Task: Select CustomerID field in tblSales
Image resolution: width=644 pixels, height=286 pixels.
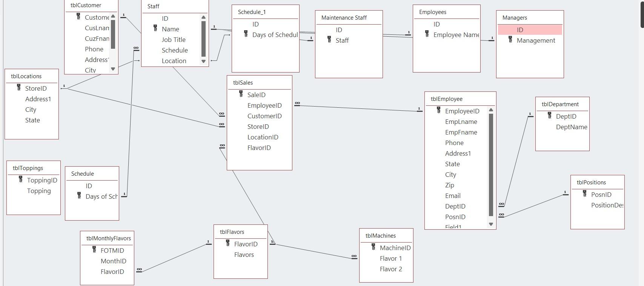Action: tap(264, 116)
